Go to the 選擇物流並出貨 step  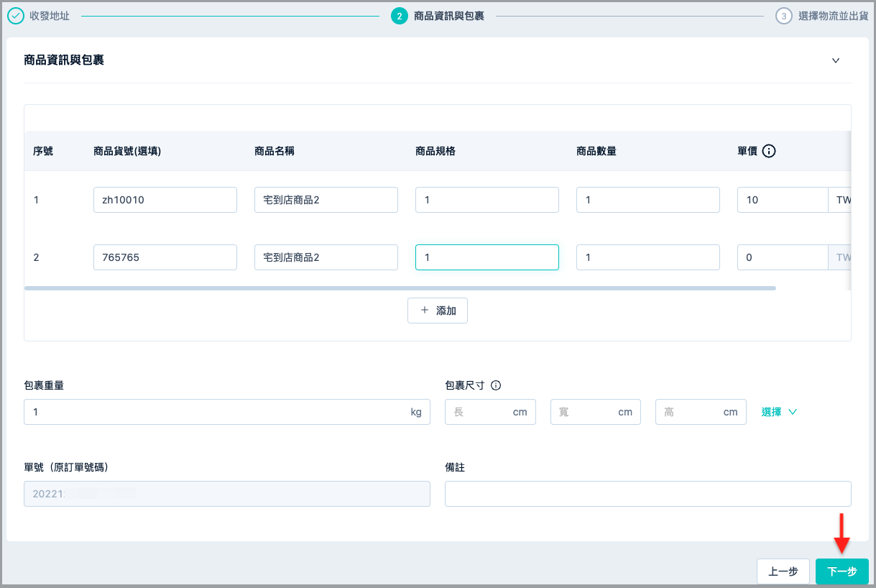click(833, 16)
